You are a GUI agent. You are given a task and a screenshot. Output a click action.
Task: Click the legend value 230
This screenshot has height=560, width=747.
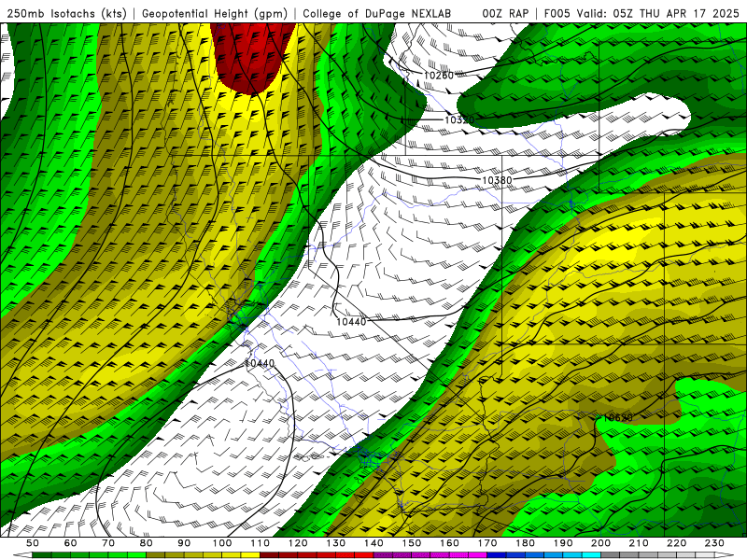coord(714,543)
